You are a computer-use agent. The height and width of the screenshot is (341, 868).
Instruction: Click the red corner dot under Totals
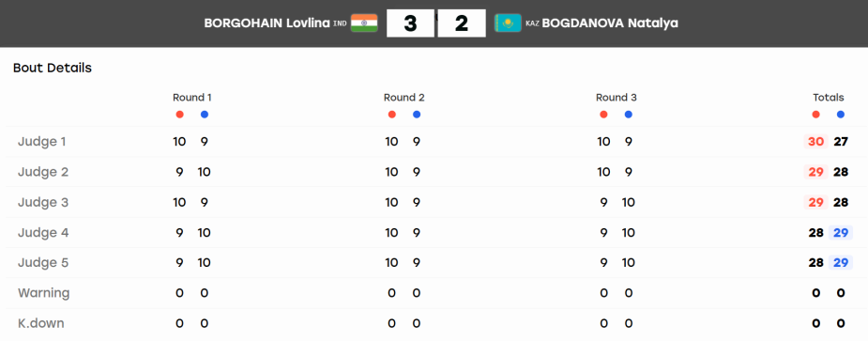click(815, 115)
